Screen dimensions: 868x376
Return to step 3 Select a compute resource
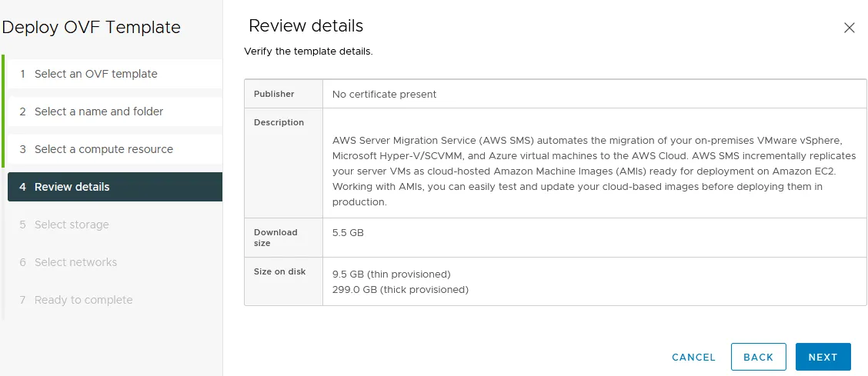103,149
